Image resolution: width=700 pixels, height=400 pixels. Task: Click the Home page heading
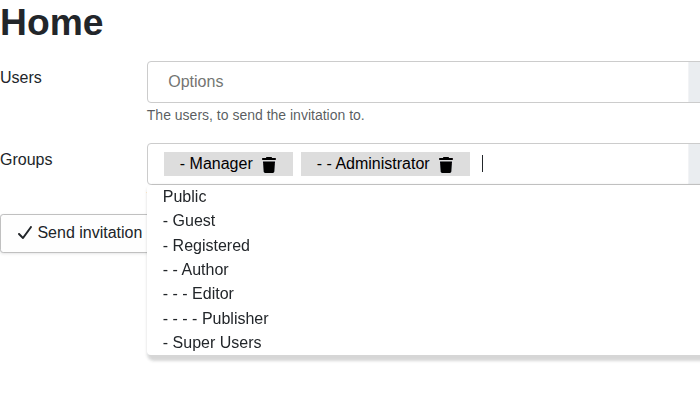52,22
